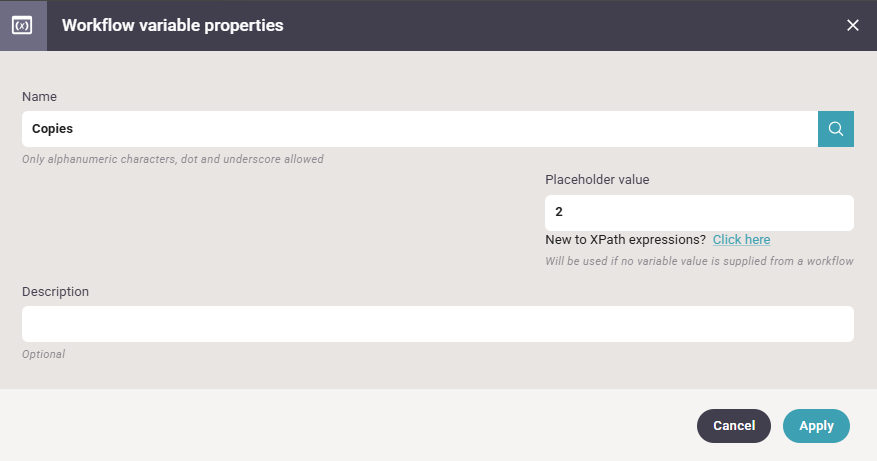Click the Description field label
Viewport: 877px width, 461px height.
point(55,291)
